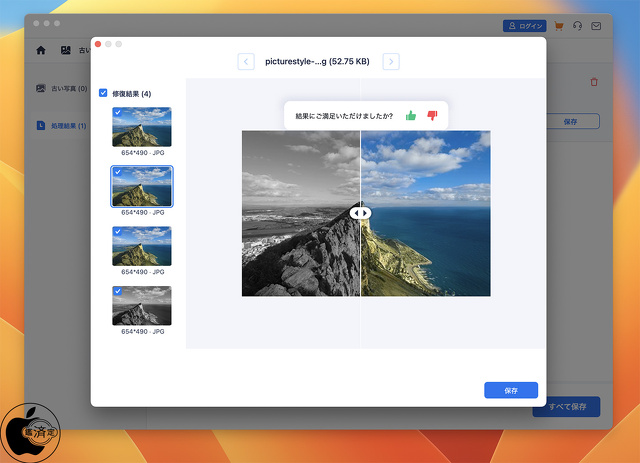
Task: Click the すべて保存 button in main window
Action: tap(567, 407)
